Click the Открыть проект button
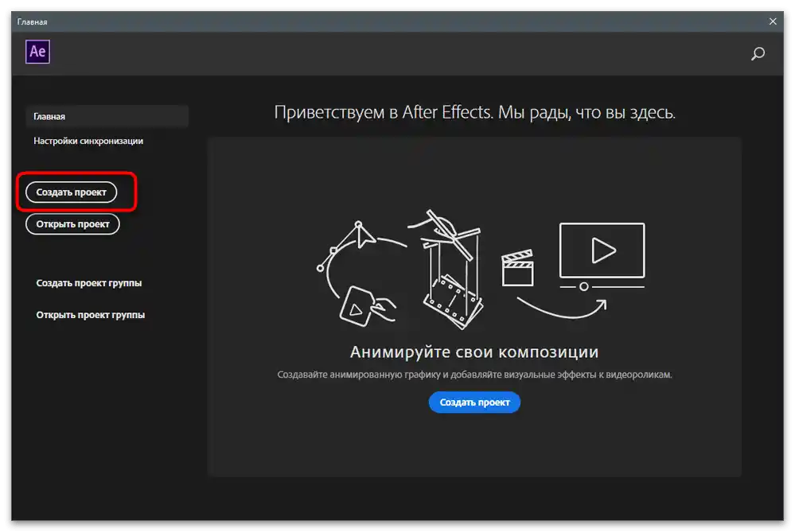 (72, 224)
